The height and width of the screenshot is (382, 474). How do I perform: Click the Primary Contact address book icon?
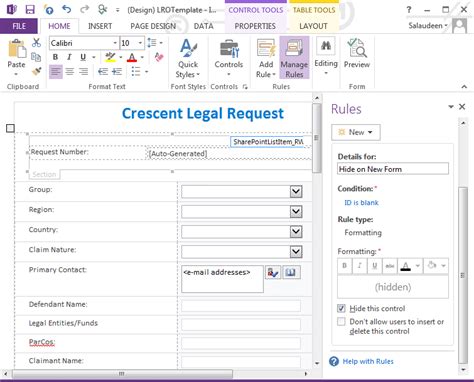[291, 272]
